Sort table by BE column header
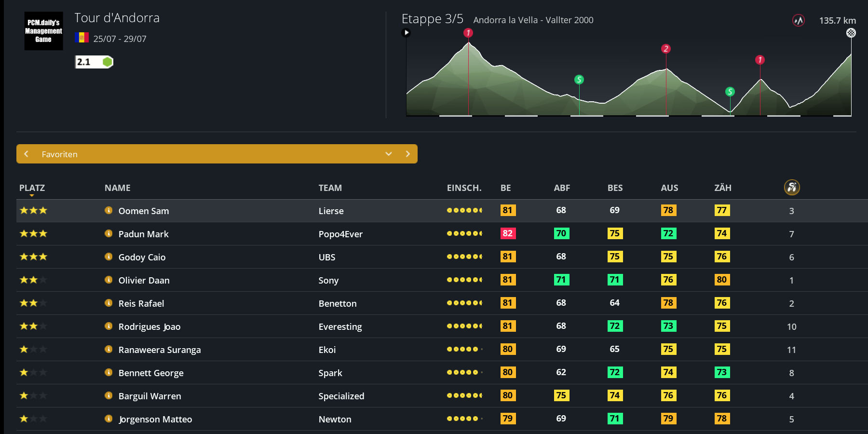 (x=505, y=188)
